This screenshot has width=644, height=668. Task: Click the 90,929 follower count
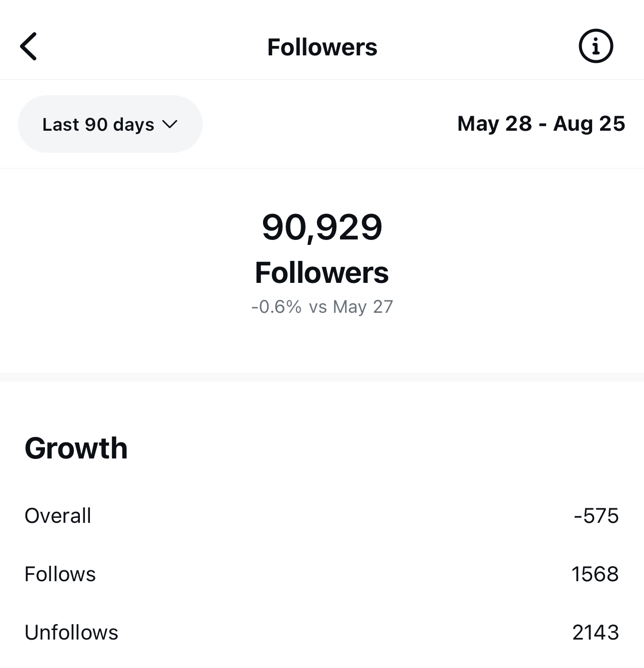[322, 227]
